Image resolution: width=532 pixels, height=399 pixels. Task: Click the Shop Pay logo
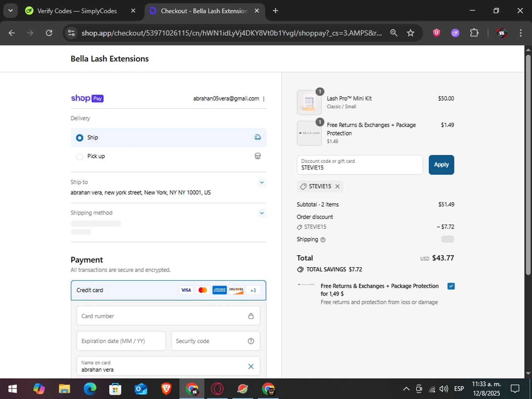click(x=87, y=98)
